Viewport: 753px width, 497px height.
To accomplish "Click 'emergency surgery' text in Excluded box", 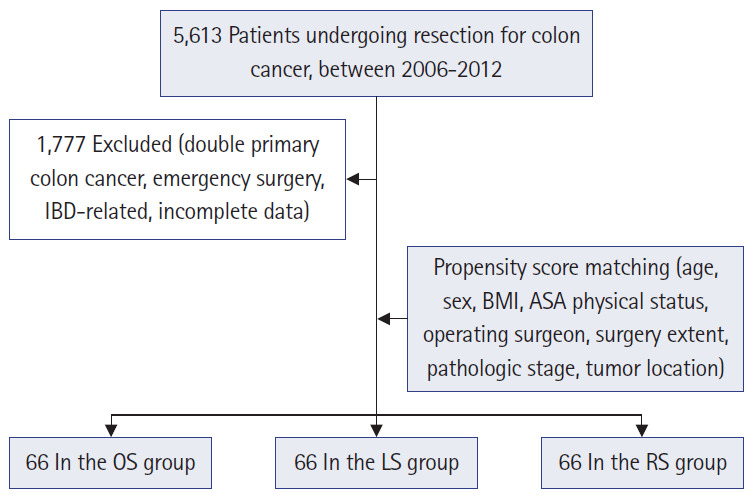I will (x=238, y=179).
